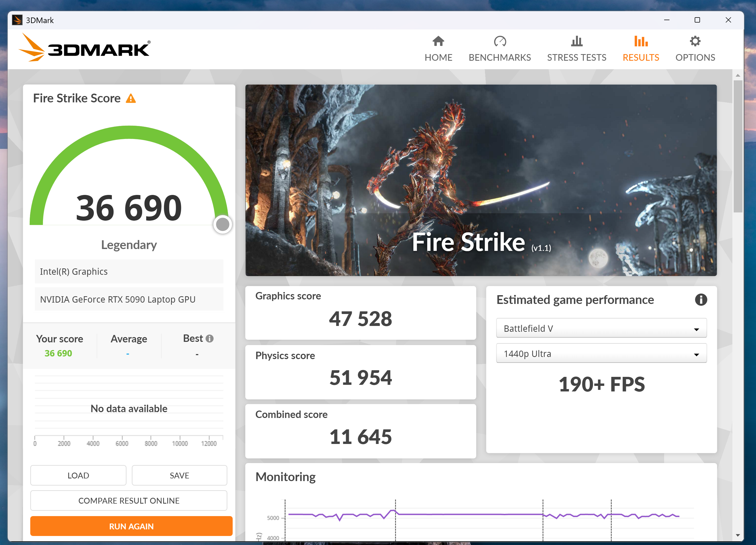
Task: Click the Graphics score value 47 528
Action: click(x=360, y=319)
